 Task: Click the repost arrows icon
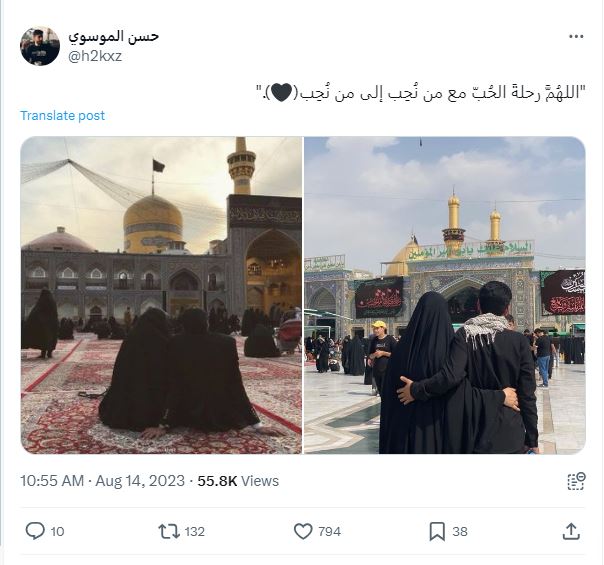(x=169, y=531)
